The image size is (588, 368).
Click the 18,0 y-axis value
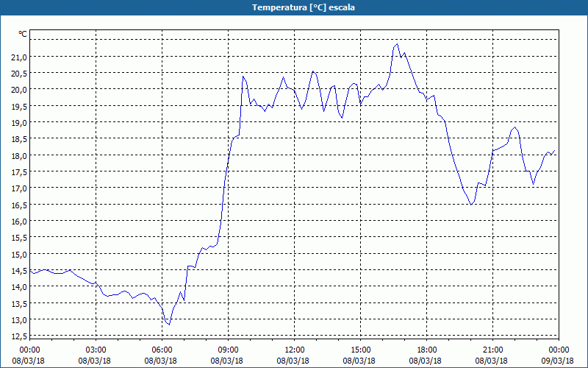(x=19, y=155)
